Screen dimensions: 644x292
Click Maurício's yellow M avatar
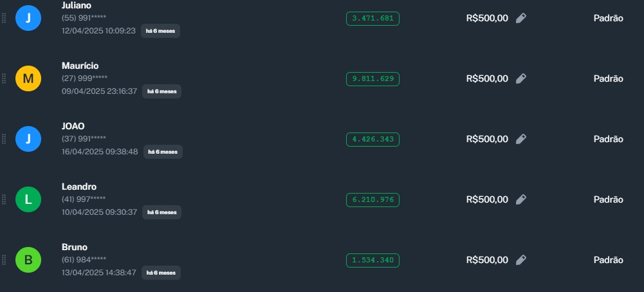click(x=28, y=79)
